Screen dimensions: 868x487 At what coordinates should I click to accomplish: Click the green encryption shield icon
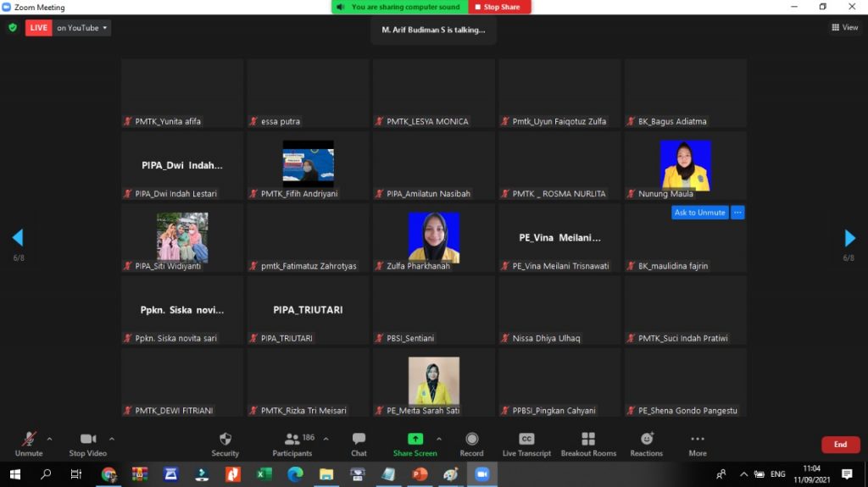(x=13, y=28)
